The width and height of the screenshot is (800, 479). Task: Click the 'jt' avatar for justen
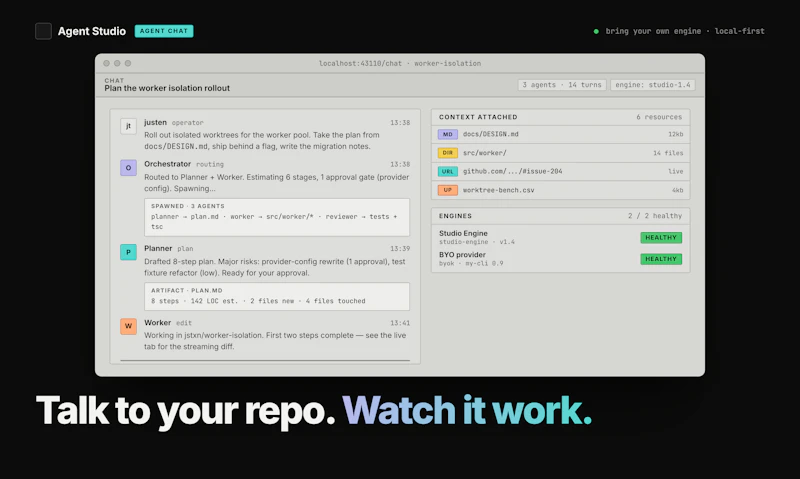[128, 125]
